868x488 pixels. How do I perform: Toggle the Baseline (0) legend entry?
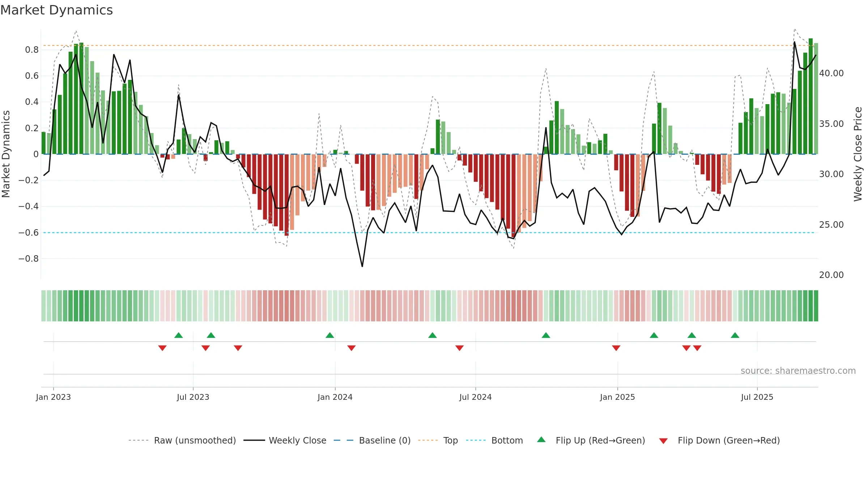coord(372,440)
